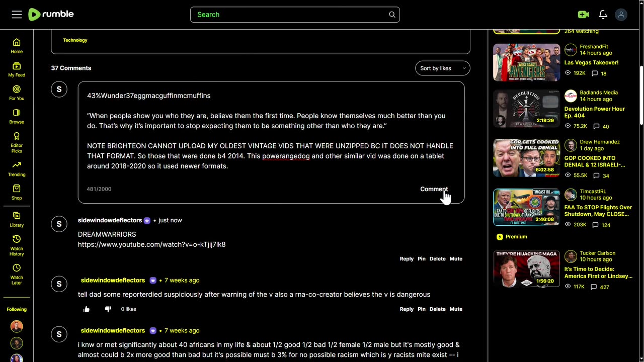Submit with the Comment button

point(434,189)
